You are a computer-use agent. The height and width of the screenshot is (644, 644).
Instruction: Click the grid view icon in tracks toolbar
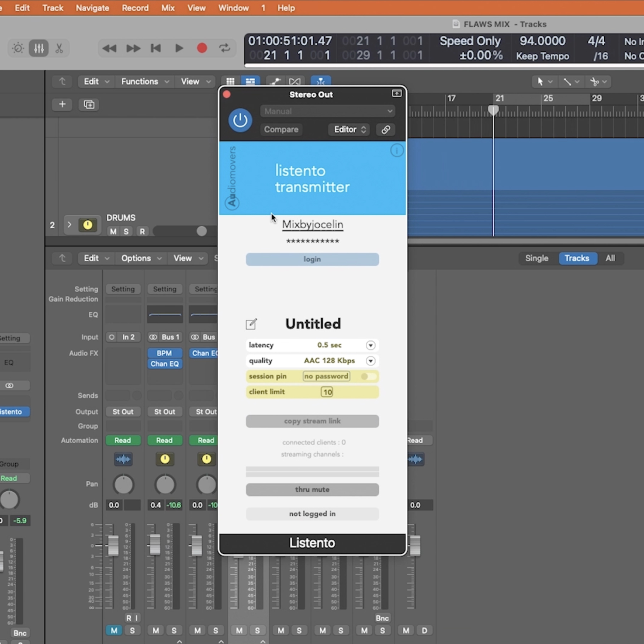(230, 82)
